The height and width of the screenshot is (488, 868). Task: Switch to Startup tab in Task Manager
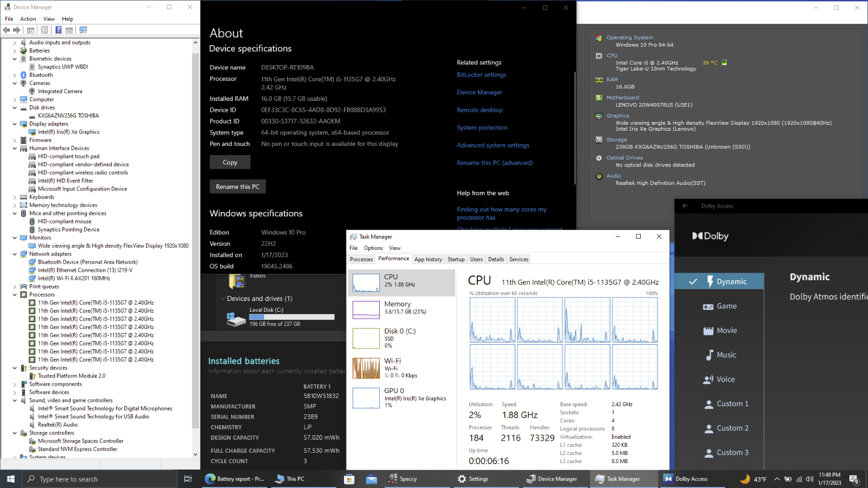click(x=456, y=260)
